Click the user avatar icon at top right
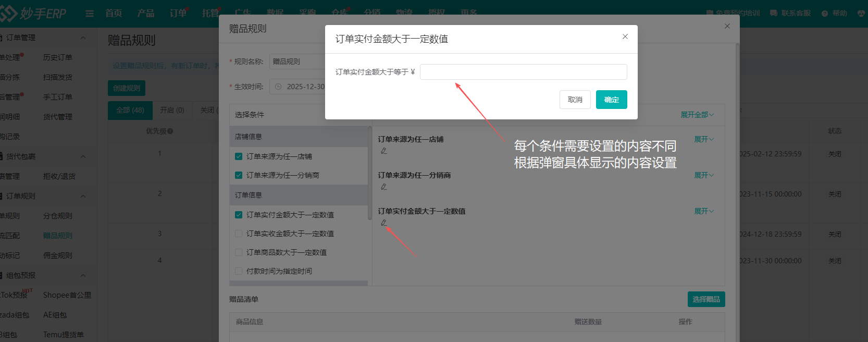Image resolution: width=868 pixels, height=342 pixels. (861, 13)
